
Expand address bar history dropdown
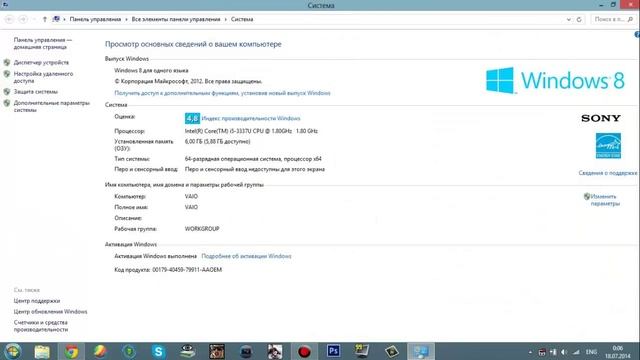tap(569, 19)
